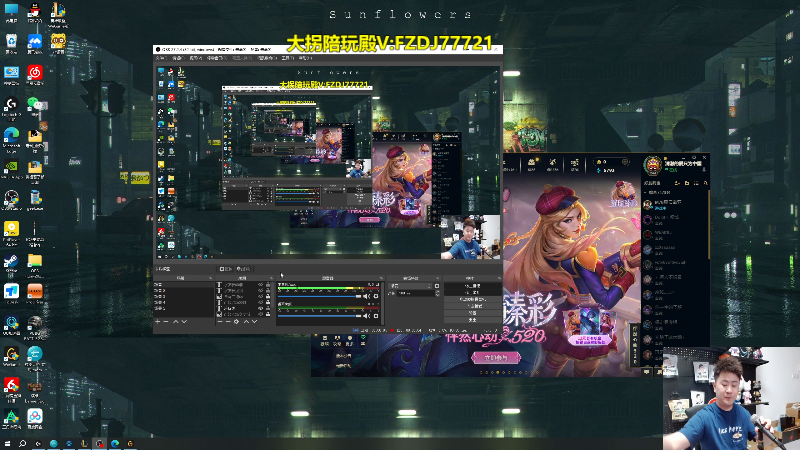
Task: Toggle eye icon of fifth highlighted source
Action: pyautogui.click(x=260, y=308)
